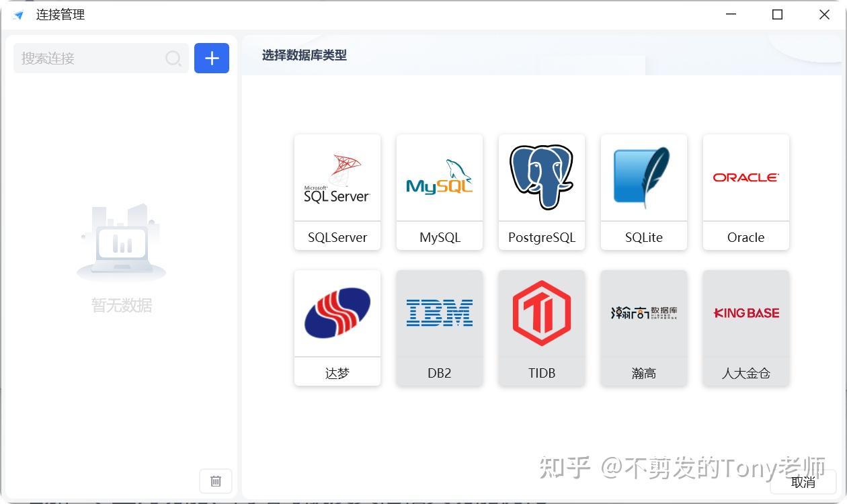Click the search magnifier icon

[173, 58]
